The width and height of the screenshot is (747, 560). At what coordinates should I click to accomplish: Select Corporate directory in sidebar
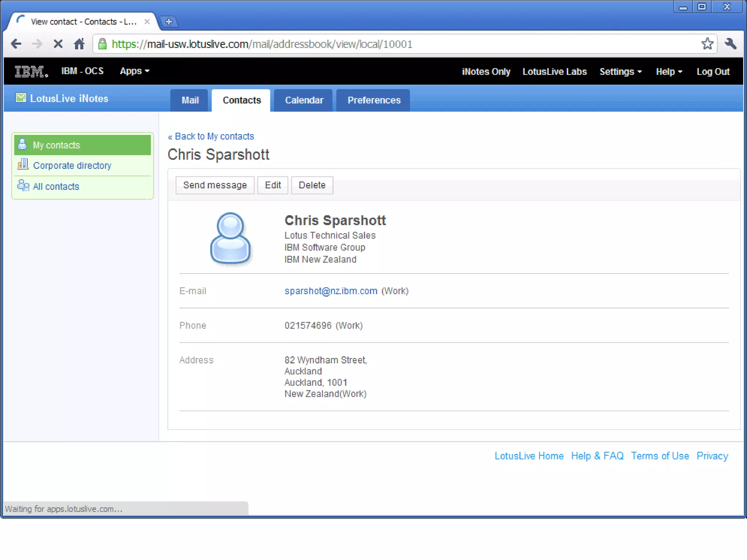(x=72, y=166)
